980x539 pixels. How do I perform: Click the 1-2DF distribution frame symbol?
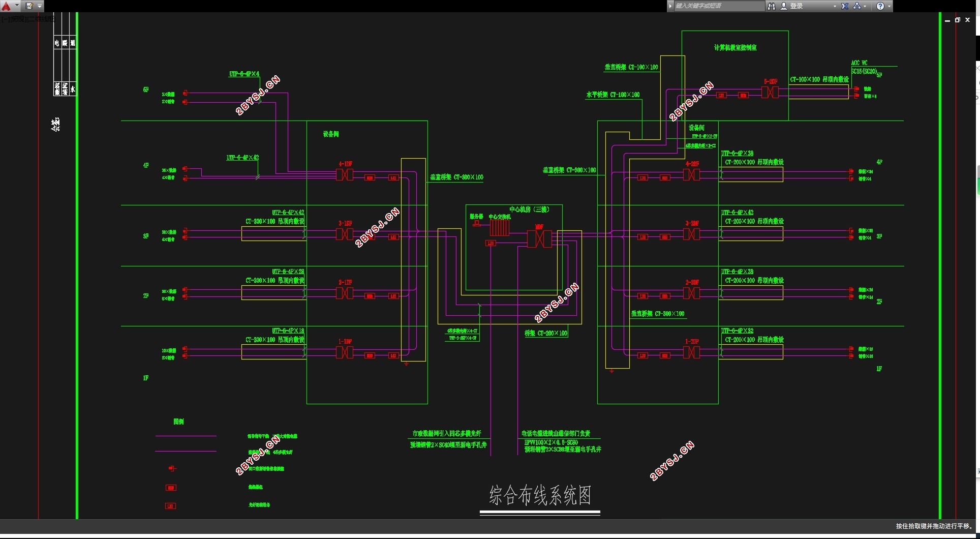coord(691,352)
